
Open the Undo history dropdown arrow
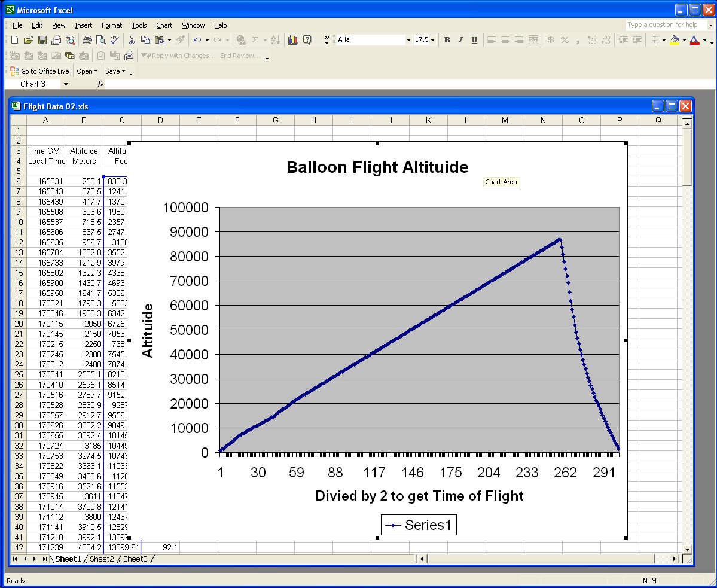(207, 40)
